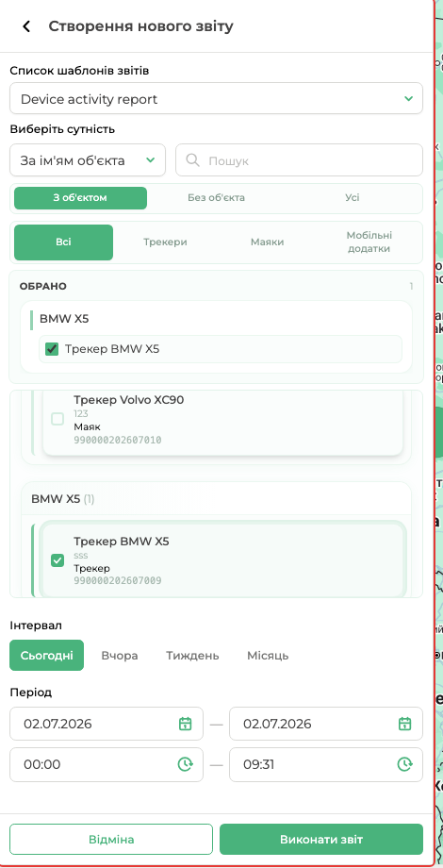
Task: Open calendar icon for the end date
Action: (x=405, y=724)
